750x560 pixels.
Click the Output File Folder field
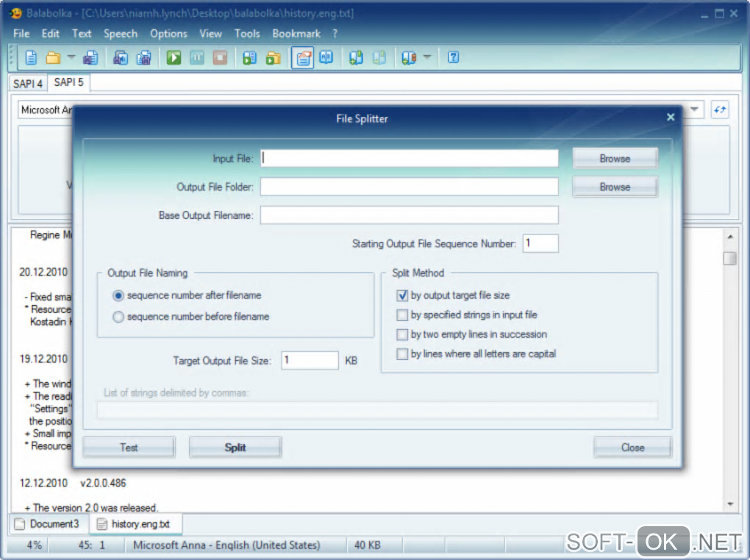[409, 187]
